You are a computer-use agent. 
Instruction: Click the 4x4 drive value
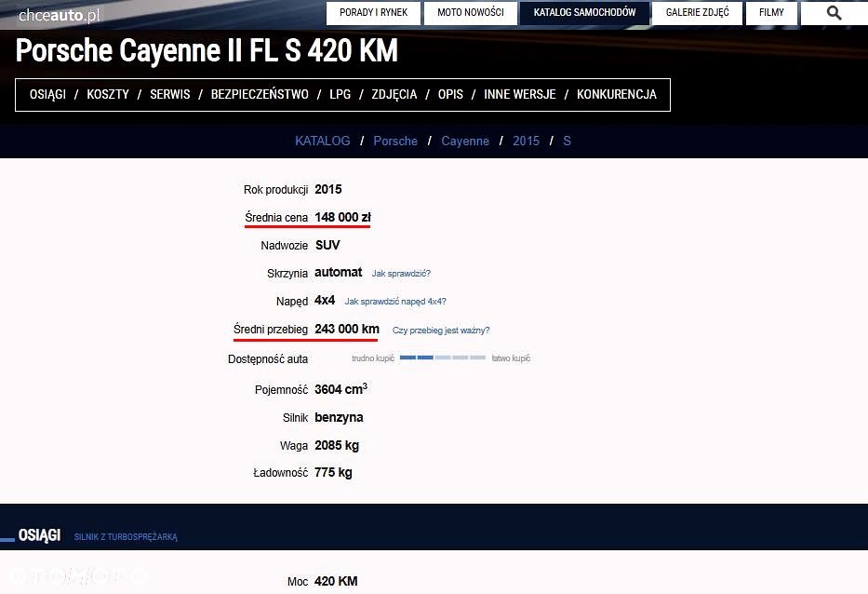pos(325,301)
